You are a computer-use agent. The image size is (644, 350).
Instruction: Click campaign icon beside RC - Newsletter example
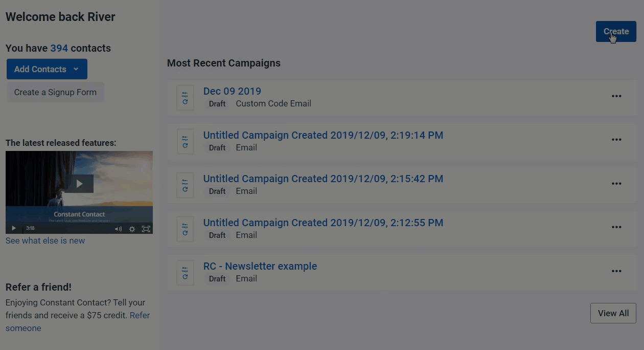tap(185, 272)
